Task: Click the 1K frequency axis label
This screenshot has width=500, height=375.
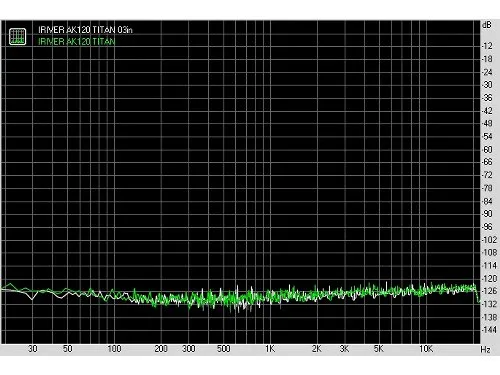Action: 270,349
